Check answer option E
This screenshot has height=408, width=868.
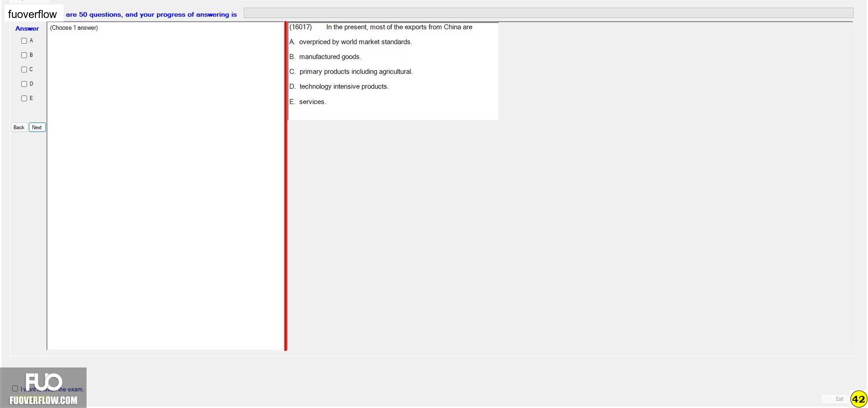(24, 99)
